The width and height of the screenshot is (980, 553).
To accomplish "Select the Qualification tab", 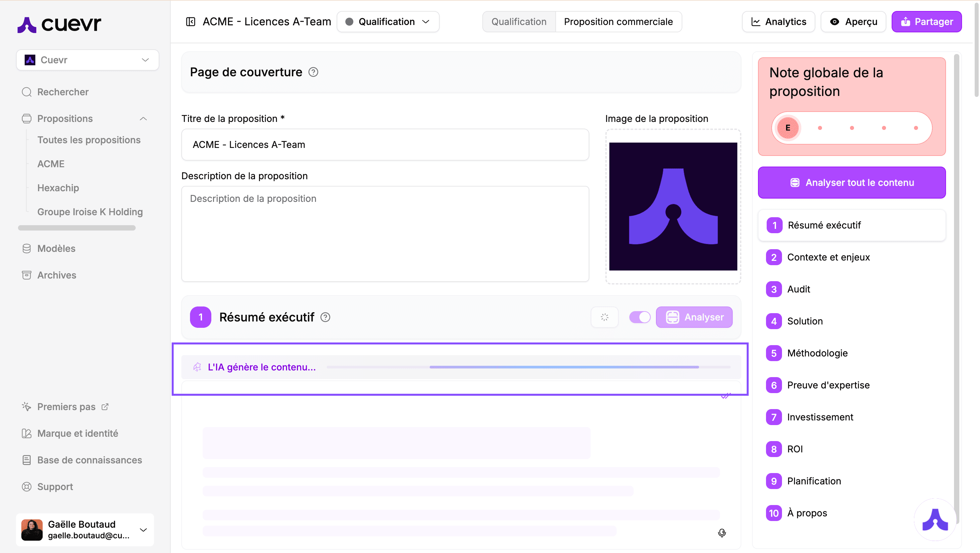I will point(518,22).
